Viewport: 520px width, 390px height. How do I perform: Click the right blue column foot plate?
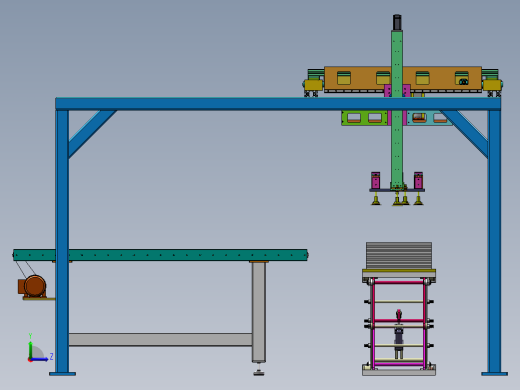pyautogui.click(x=495, y=374)
